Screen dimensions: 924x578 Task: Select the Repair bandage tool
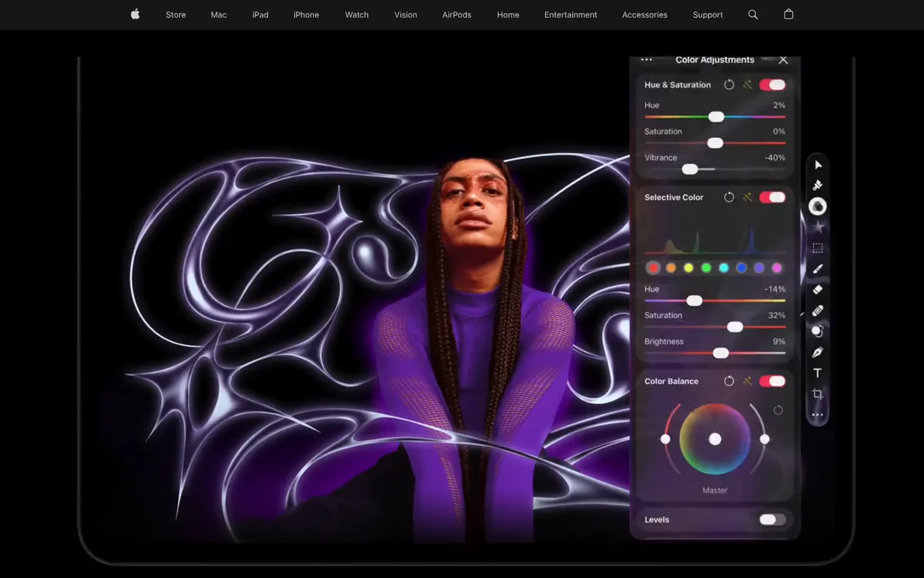(x=818, y=311)
